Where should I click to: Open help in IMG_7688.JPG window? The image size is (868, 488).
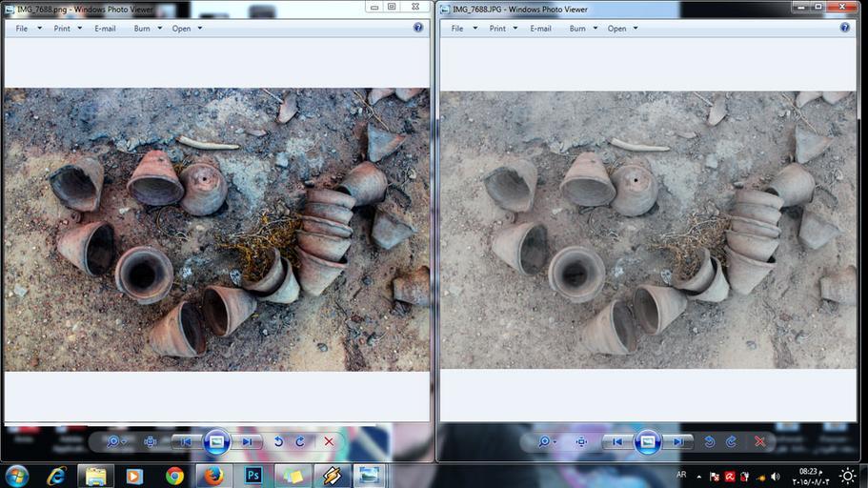click(845, 28)
